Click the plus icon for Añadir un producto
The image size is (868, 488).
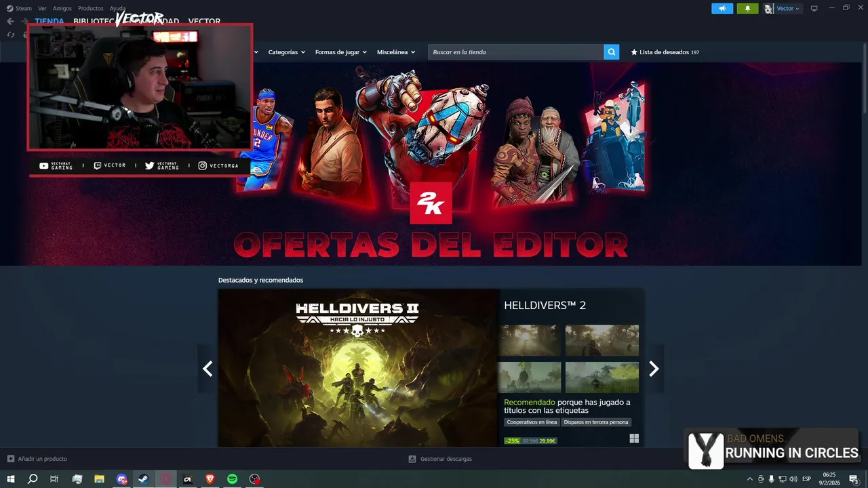pyautogui.click(x=10, y=459)
